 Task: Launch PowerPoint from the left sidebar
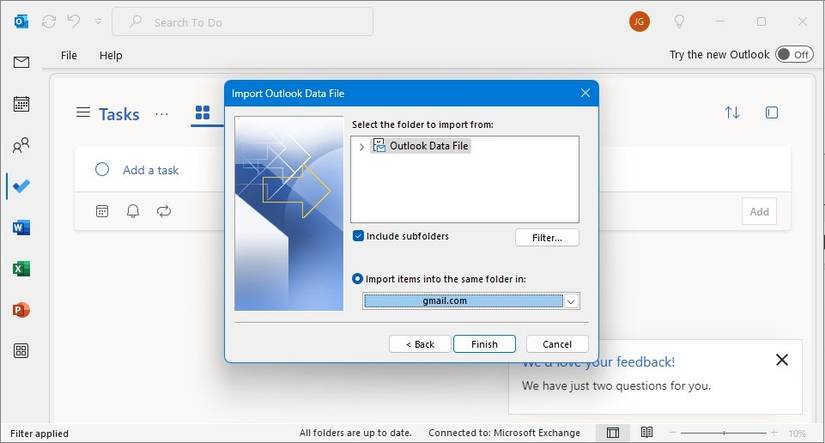[x=21, y=310]
